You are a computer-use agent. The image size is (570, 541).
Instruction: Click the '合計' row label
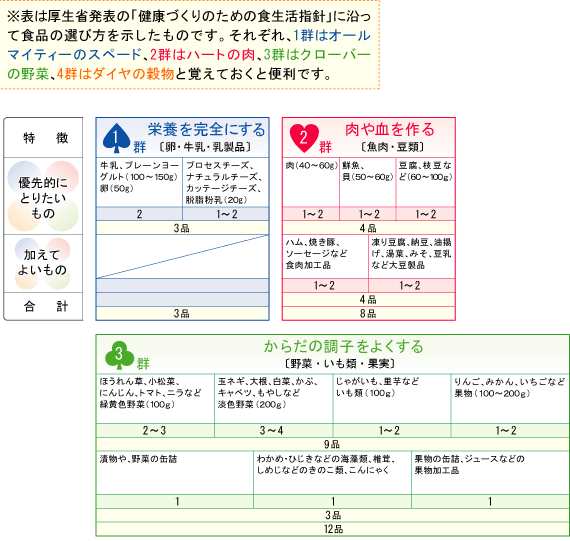45,306
